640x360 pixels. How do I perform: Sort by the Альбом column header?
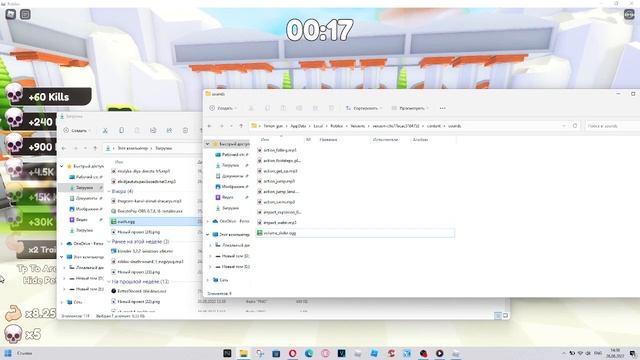[x=420, y=140]
